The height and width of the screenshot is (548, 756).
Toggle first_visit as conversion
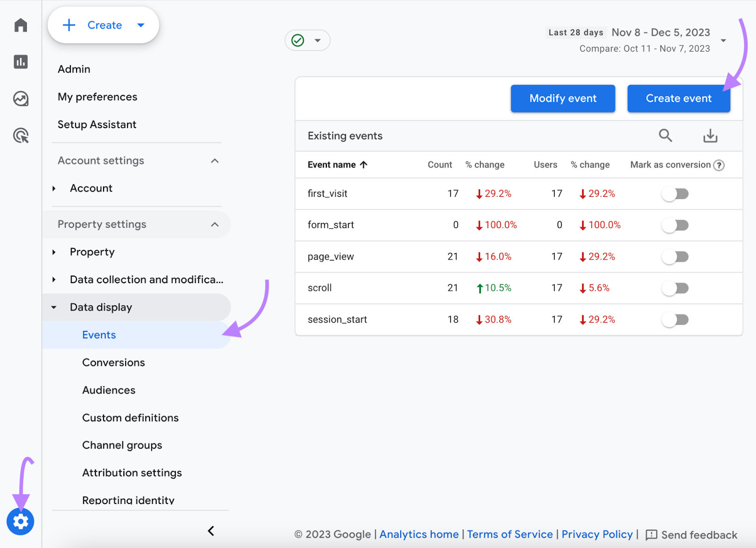(675, 194)
